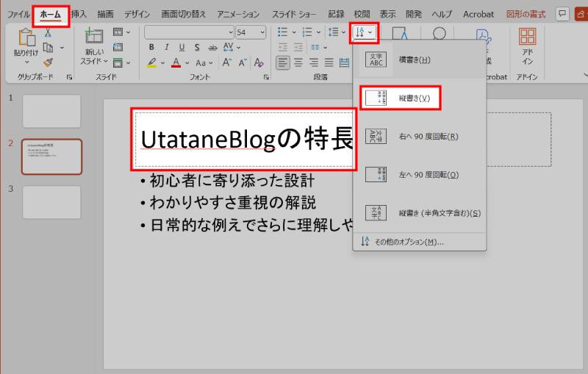Toggle center text alignment
The width and height of the screenshot is (588, 374).
tap(298, 62)
